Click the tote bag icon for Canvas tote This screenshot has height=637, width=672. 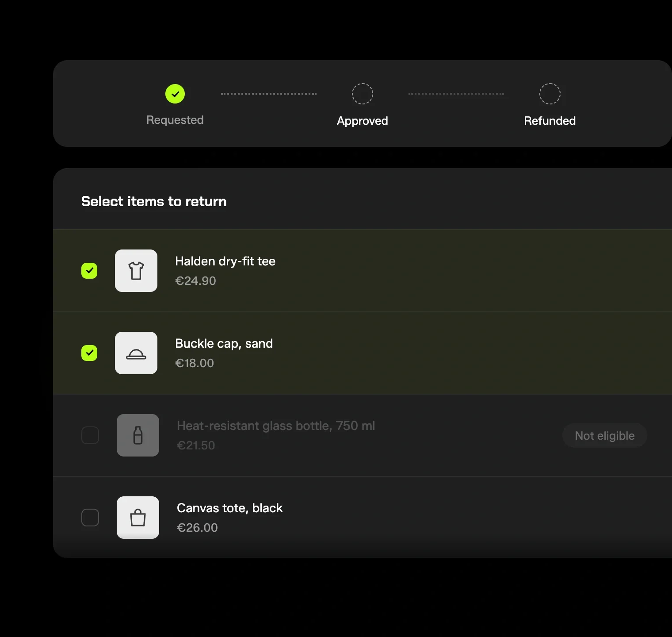coord(138,518)
